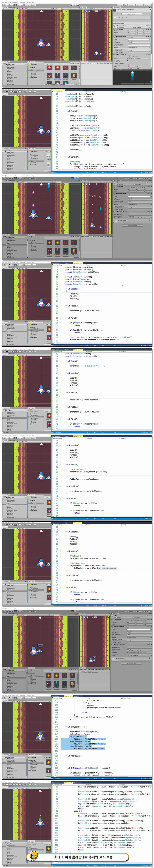The width and height of the screenshot is (154, 868).
Task: Click the Open Prefab button
Action: (132, 14)
